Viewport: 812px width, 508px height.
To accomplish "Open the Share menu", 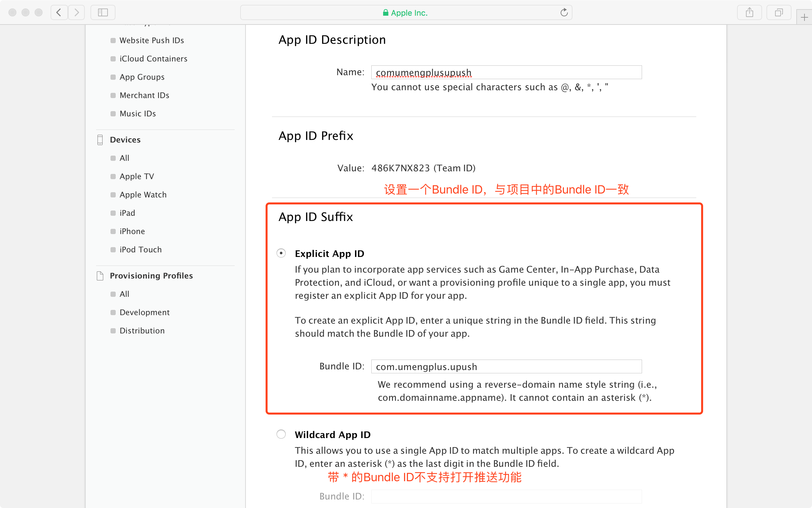I will [749, 13].
